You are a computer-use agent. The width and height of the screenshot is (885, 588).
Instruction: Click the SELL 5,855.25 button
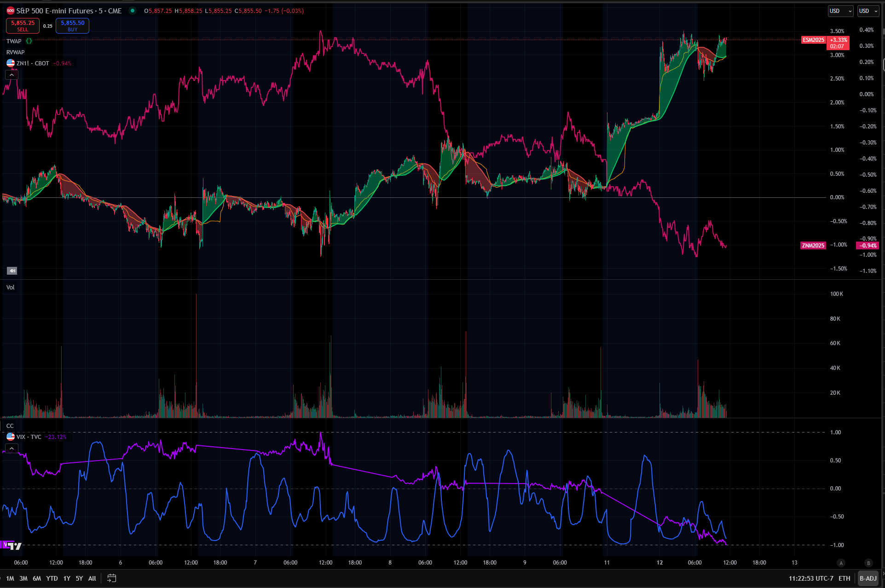(23, 26)
